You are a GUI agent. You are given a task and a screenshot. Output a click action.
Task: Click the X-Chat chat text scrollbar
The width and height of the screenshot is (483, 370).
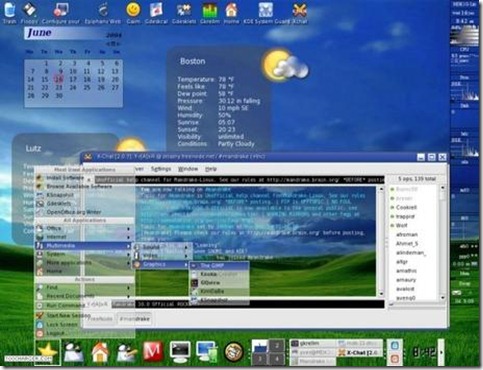point(382,241)
